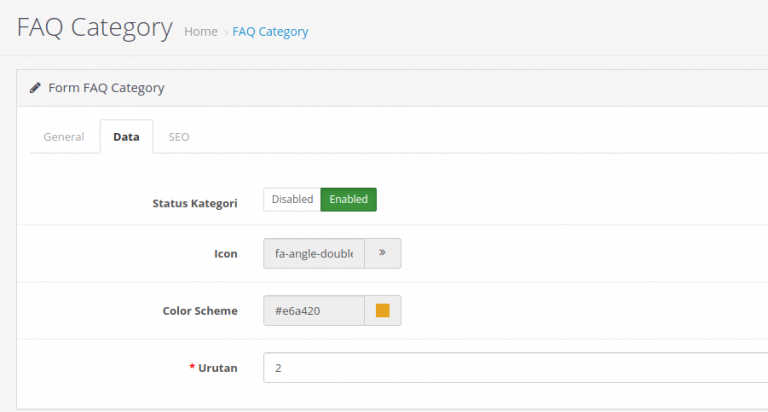Click the breadcrumb separator arrow icon

[226, 33]
